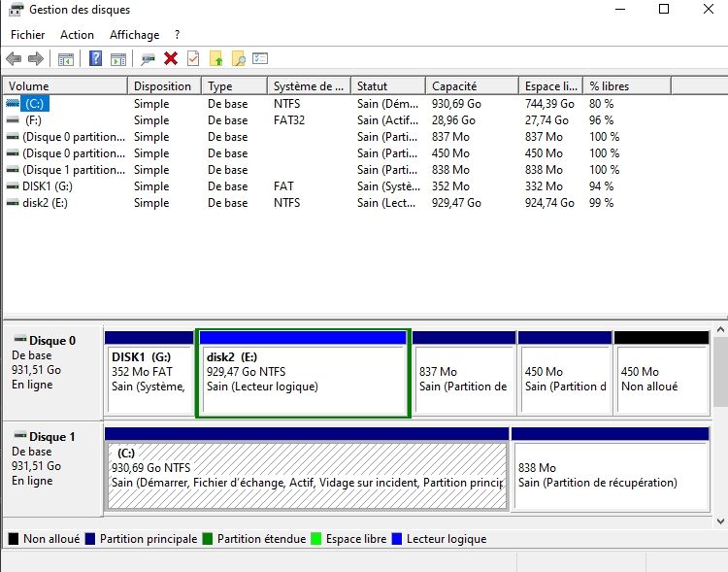This screenshot has width=728, height=572.
Task: Click the Disque 1 disk header panel
Action: [53, 468]
